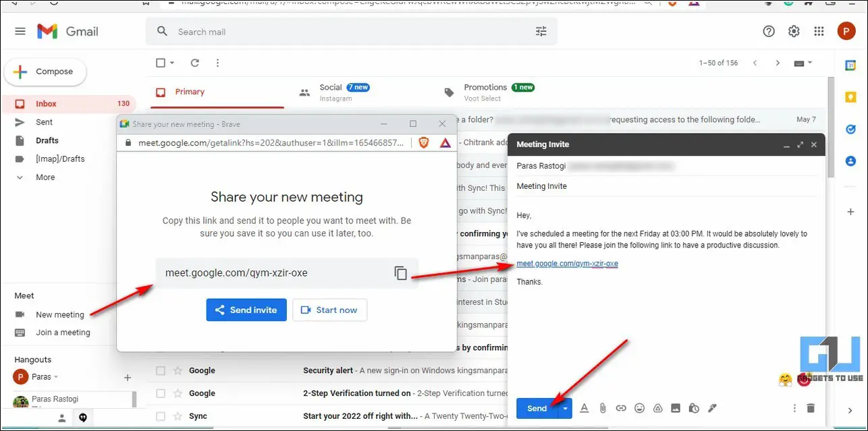The width and height of the screenshot is (868, 431).
Task: Toggle select-all messages checkbox
Action: coord(161,63)
